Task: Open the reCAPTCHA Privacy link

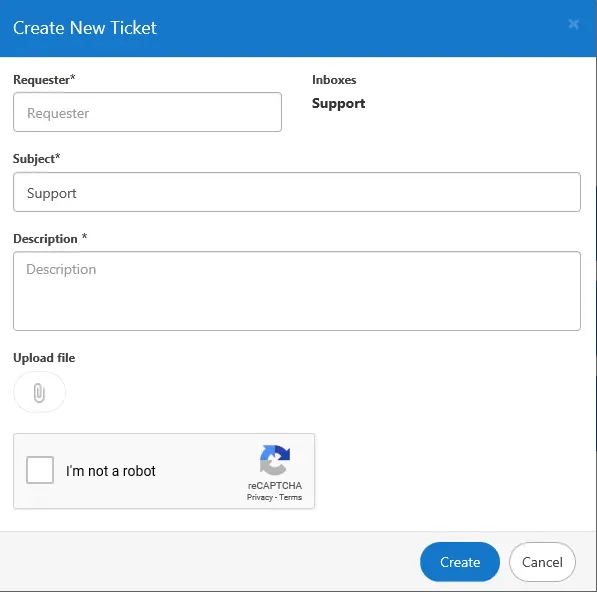Action: pyautogui.click(x=260, y=497)
